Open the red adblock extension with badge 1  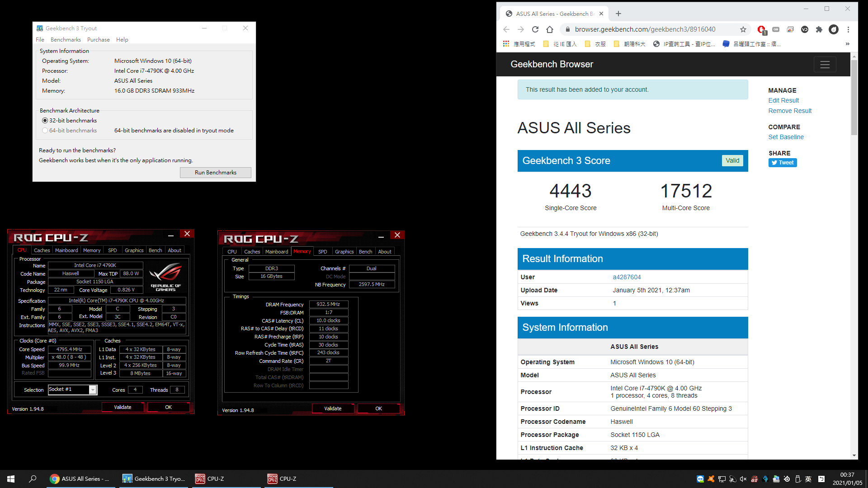(x=762, y=30)
